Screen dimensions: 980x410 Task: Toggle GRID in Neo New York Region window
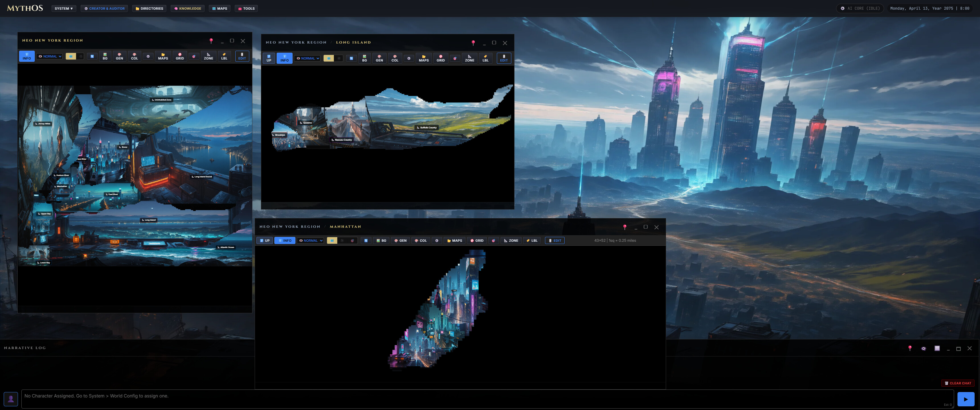pos(179,56)
